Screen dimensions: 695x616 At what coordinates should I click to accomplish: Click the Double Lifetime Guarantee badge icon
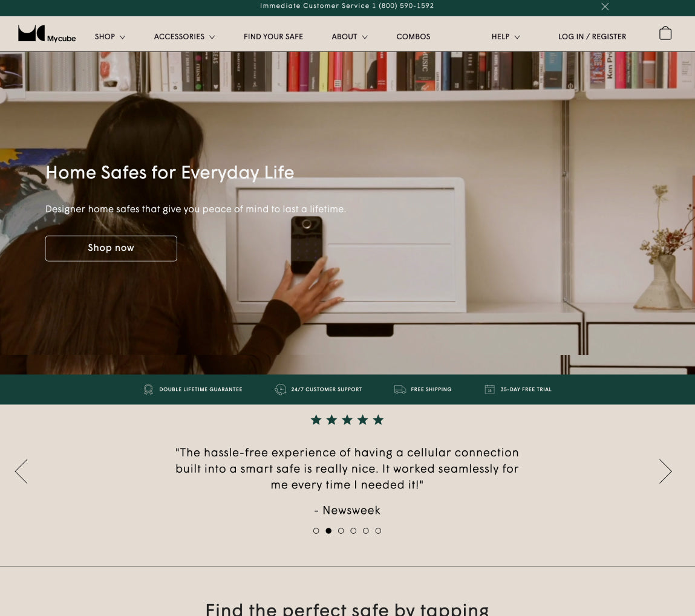(148, 389)
